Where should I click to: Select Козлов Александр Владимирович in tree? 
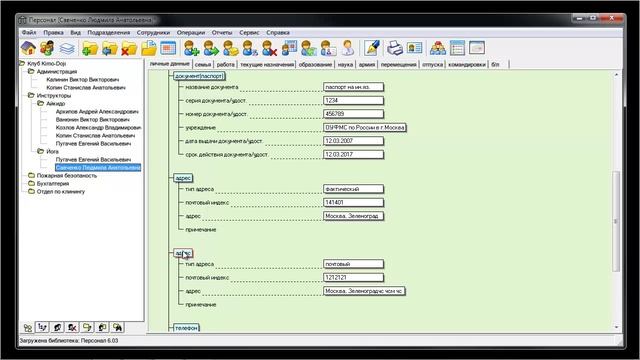point(98,127)
